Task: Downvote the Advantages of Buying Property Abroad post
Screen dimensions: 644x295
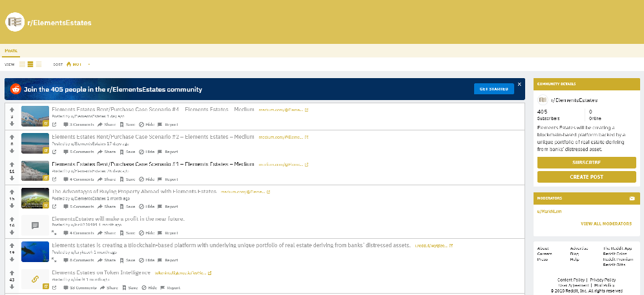Action: coord(12,206)
